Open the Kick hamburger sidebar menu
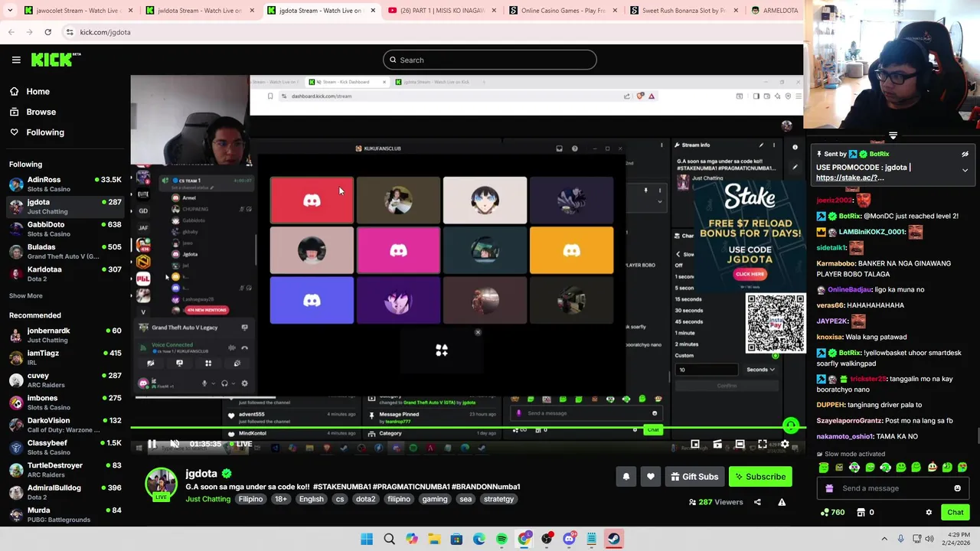Screen dimensions: 980x551 [x=16, y=60]
